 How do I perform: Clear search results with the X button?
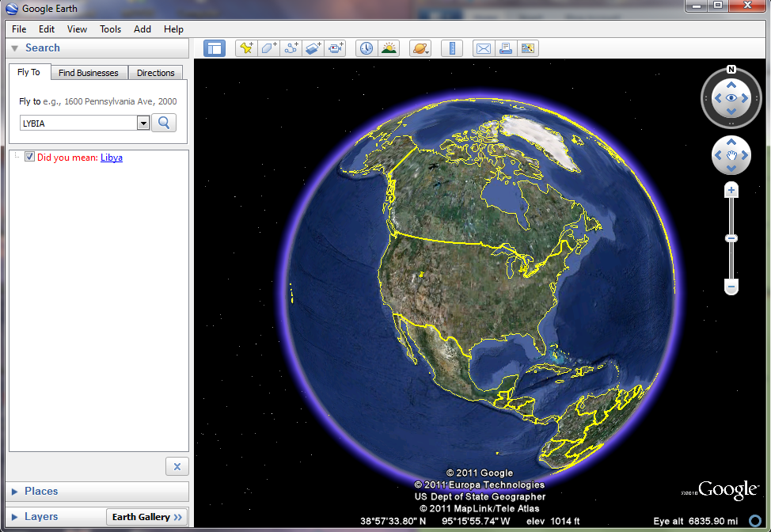(x=177, y=466)
